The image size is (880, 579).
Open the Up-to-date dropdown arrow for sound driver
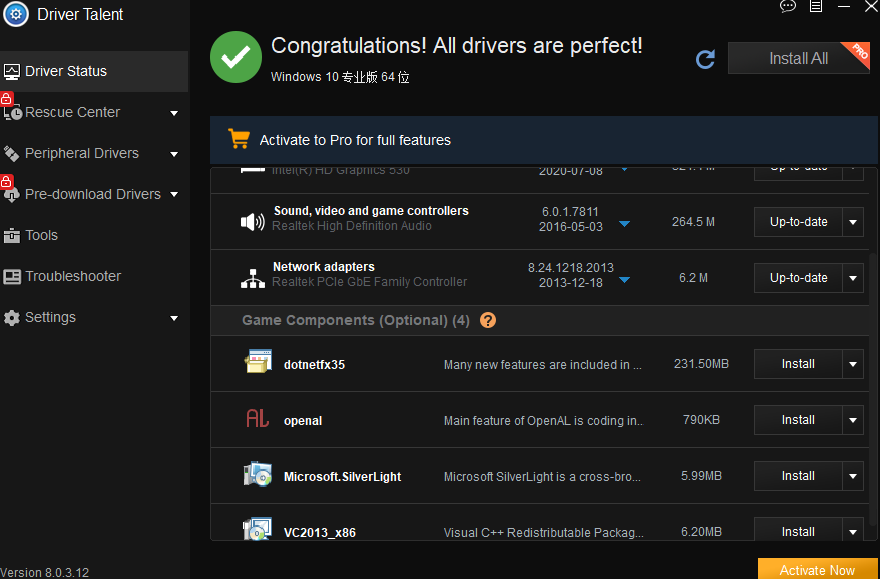(852, 222)
